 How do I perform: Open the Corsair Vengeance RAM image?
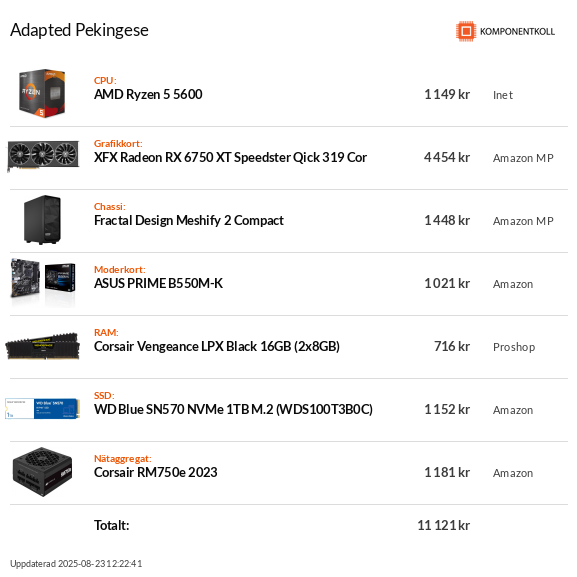coord(42,346)
